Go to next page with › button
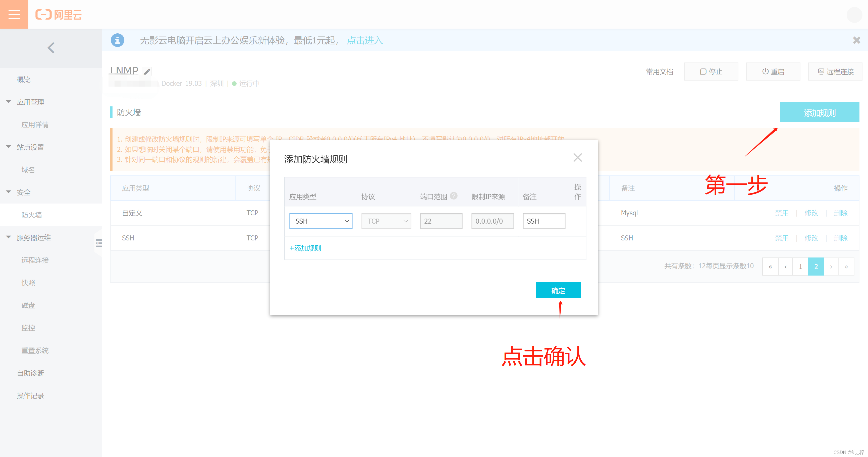Viewport: 868px width, 457px height. pyautogui.click(x=831, y=266)
